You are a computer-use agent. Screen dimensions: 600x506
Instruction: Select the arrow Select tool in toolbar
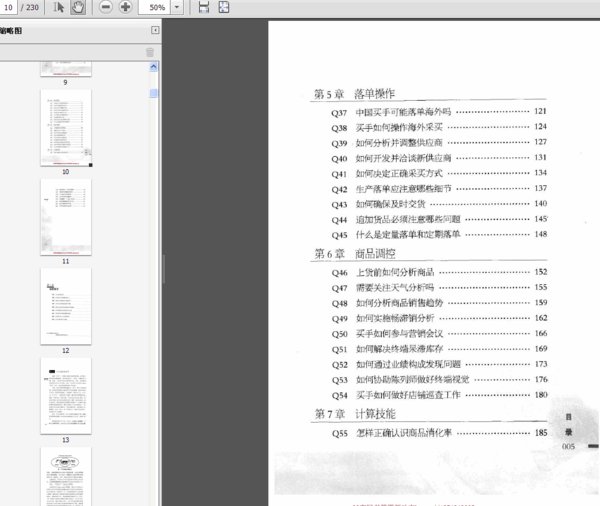(x=59, y=7)
